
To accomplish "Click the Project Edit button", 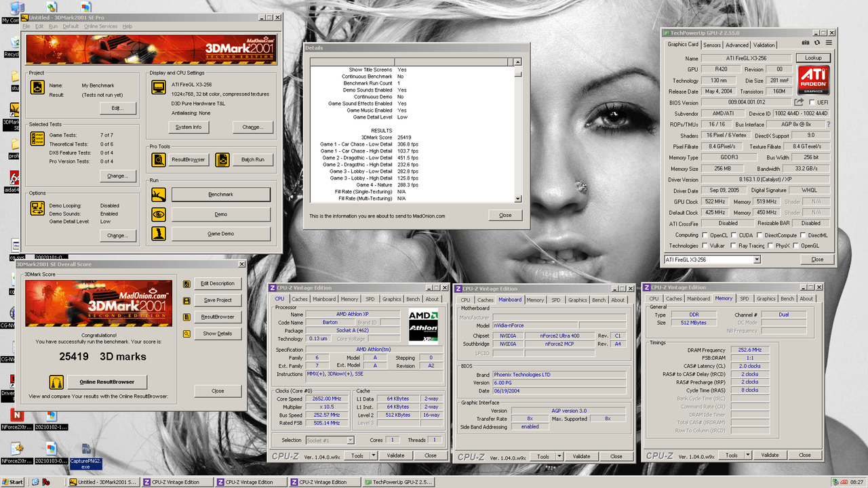I will coord(117,108).
